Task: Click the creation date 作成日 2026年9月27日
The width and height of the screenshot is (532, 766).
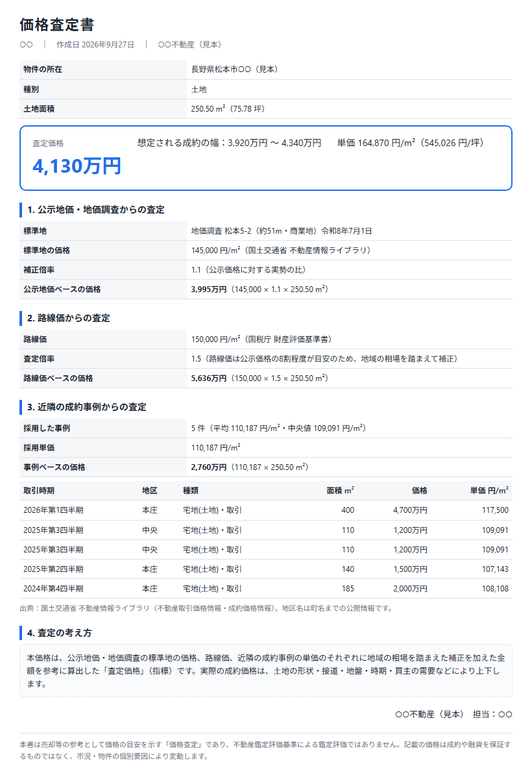Action: click(95, 44)
